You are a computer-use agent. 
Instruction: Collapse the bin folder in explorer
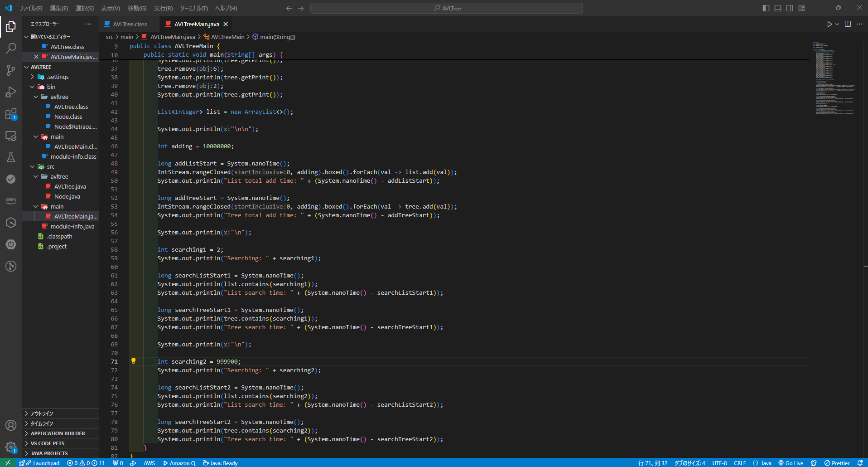pyautogui.click(x=51, y=87)
